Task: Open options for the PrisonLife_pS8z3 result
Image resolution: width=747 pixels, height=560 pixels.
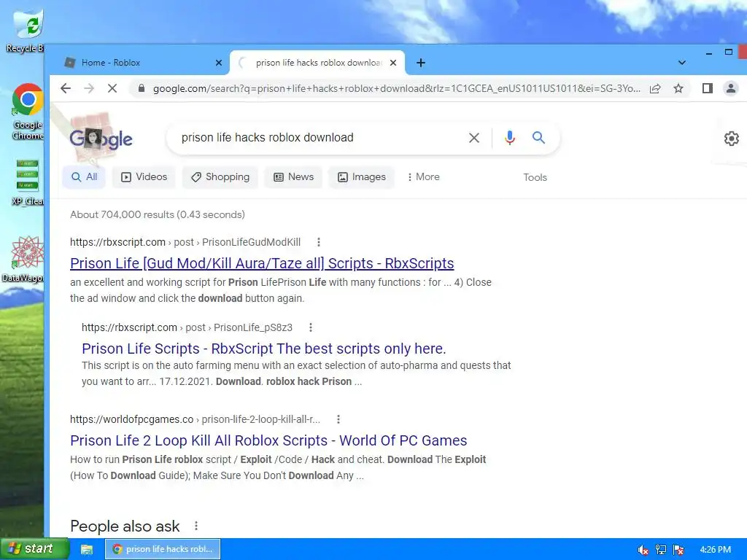Action: pos(311,327)
